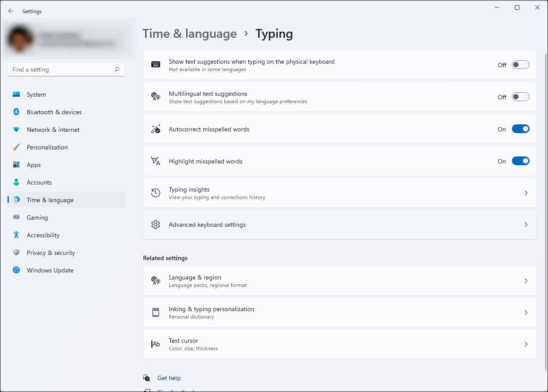
Task: Click the Advanced keyboard settings gear icon
Action: [156, 224]
